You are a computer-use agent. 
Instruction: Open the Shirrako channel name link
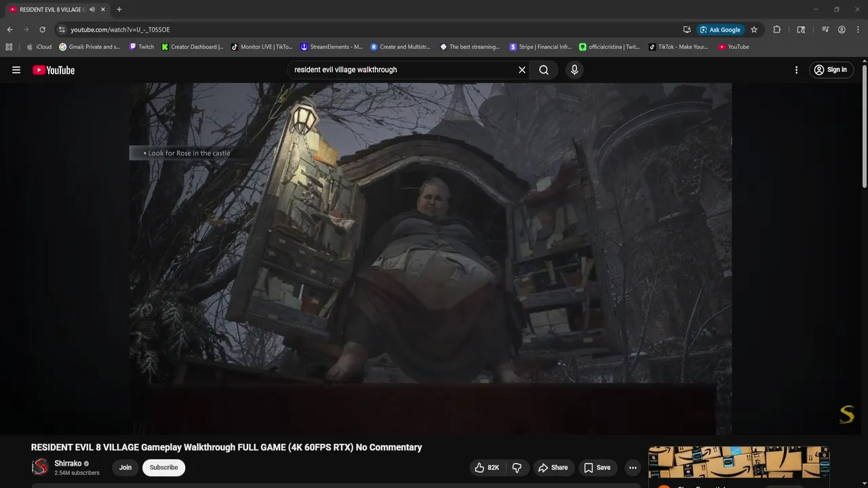point(68,464)
